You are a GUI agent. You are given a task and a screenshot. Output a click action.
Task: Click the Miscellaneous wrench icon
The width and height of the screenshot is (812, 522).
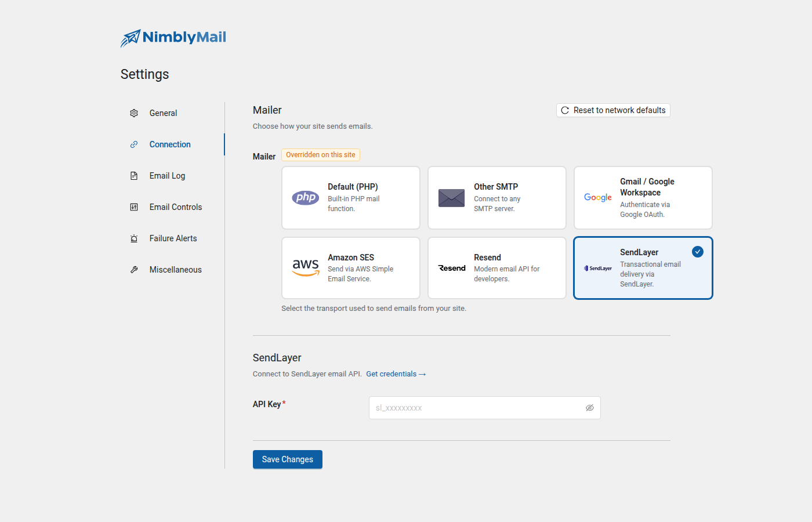134,270
